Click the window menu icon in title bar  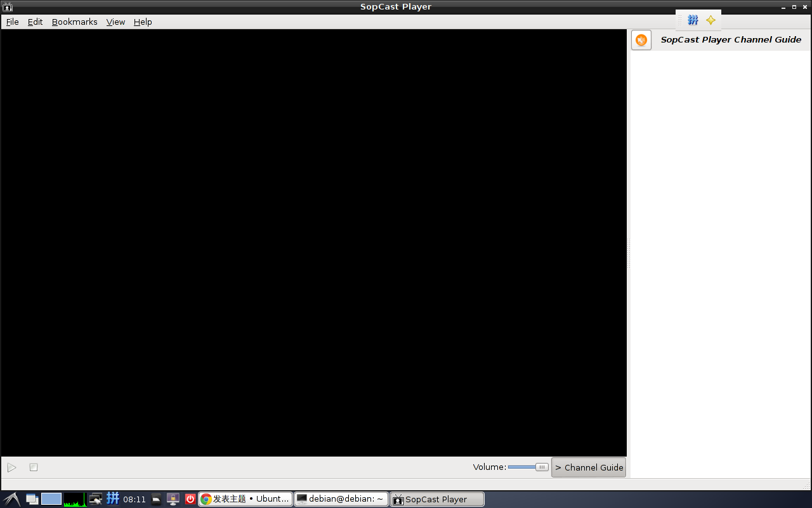coord(8,7)
